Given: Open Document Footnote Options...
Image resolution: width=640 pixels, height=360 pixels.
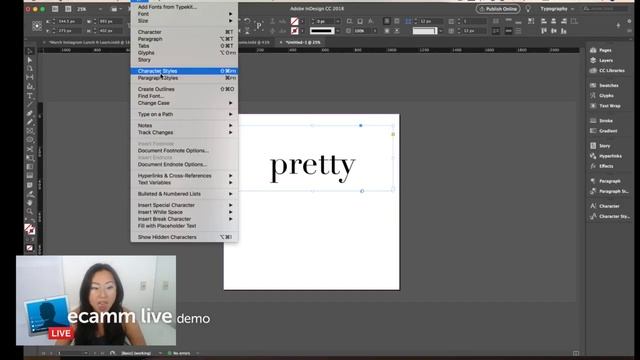Looking at the screenshot, I should 184,151.
